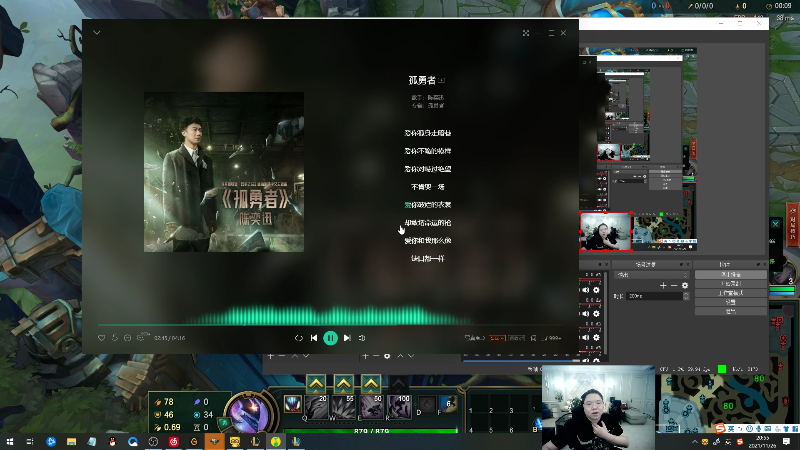Viewport: 800px width, 450px height.
Task: Level up the E ability with the arrow
Action: click(x=371, y=384)
